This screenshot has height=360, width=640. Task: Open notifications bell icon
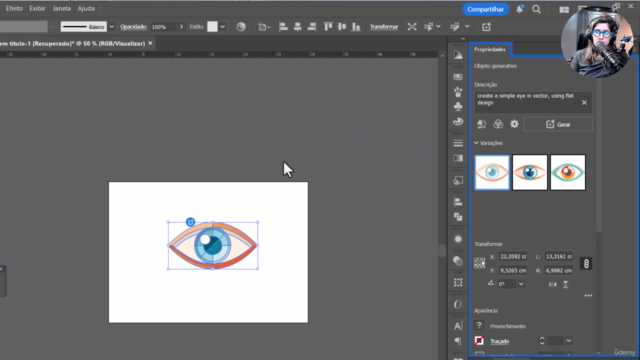[520, 9]
